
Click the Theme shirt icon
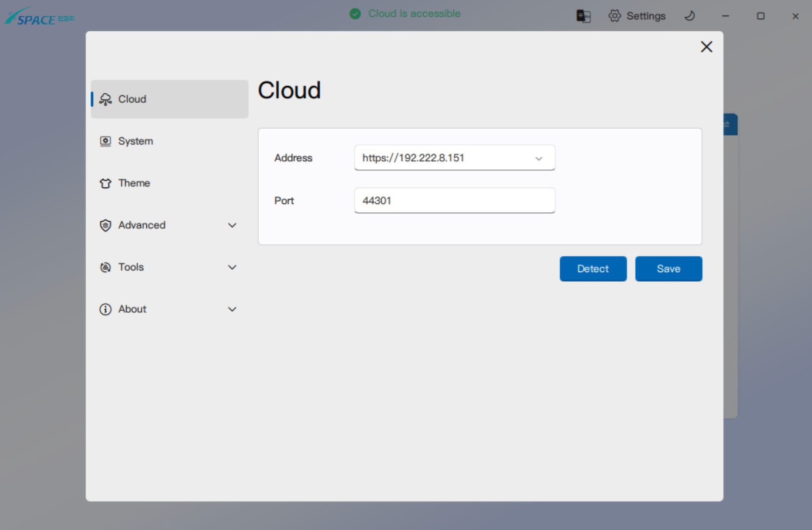(105, 183)
